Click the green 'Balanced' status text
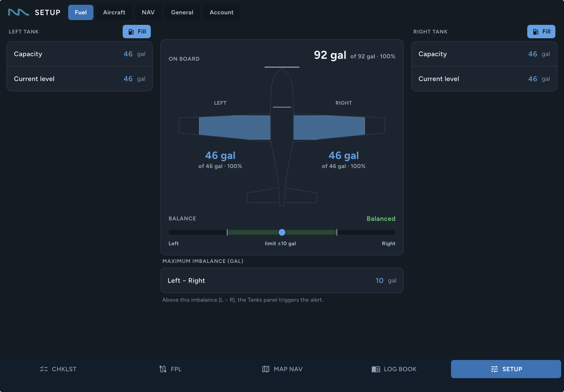 pos(381,219)
